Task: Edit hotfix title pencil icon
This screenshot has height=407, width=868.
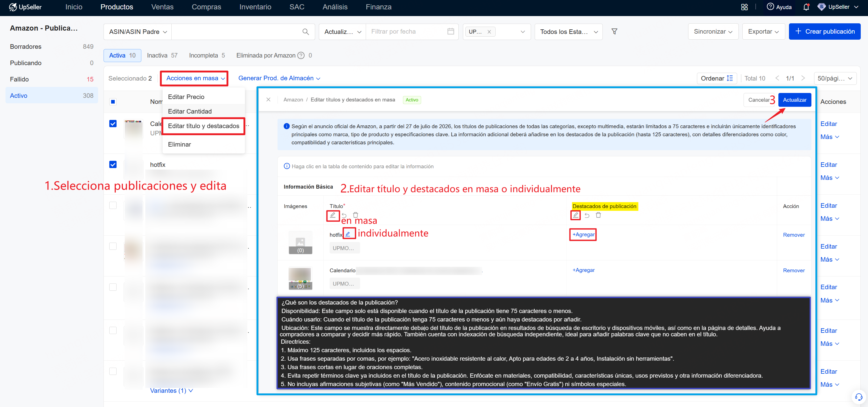Action: [348, 234]
